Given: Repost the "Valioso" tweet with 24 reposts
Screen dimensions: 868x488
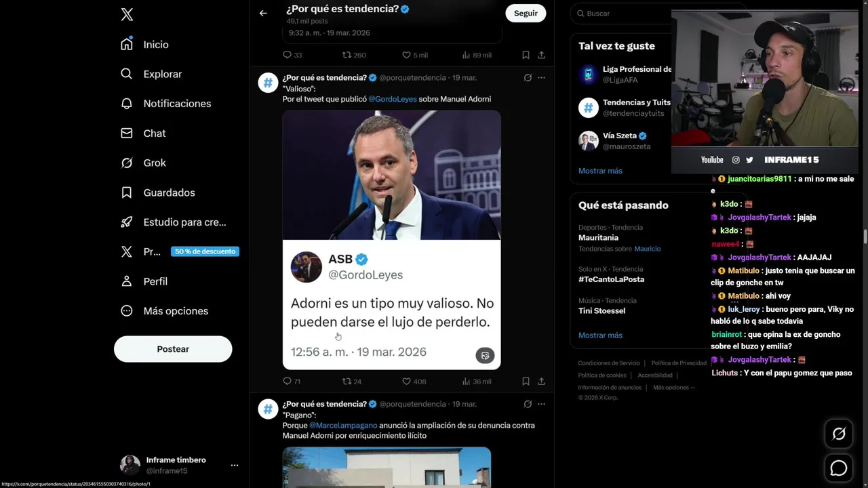Looking at the screenshot, I should click(x=347, y=382).
